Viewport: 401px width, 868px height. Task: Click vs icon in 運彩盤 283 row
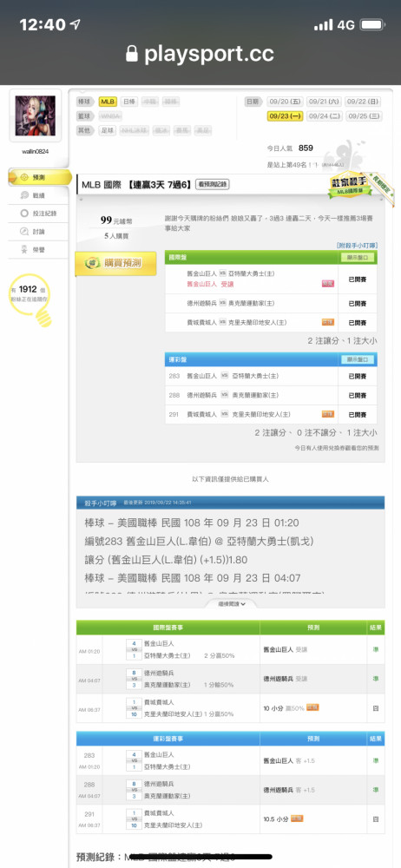click(224, 376)
